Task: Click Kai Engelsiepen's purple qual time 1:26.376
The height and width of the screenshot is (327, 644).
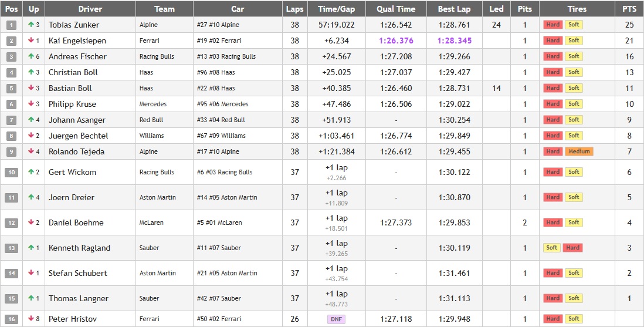Action: [396, 41]
